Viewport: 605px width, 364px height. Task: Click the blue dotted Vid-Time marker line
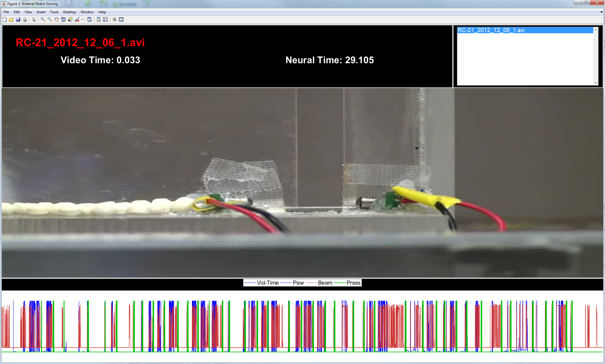click(13, 323)
